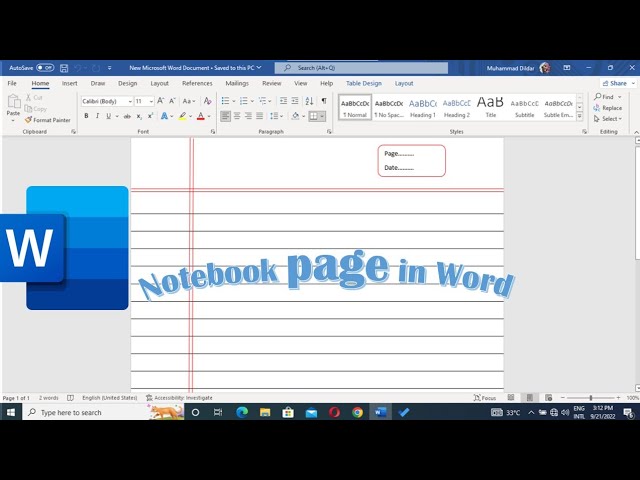Activate the Format Painter tool
This screenshot has height=480, width=640.
coord(48,120)
